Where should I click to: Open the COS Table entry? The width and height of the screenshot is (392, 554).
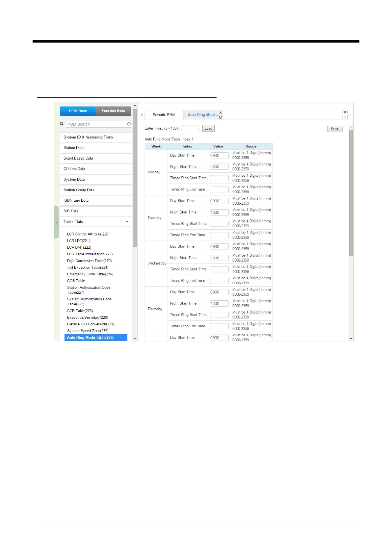point(76,281)
